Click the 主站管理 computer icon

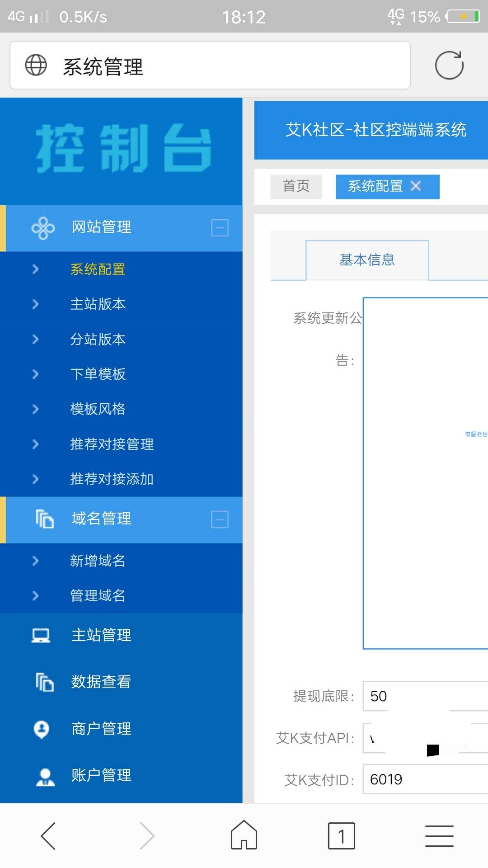(x=41, y=636)
